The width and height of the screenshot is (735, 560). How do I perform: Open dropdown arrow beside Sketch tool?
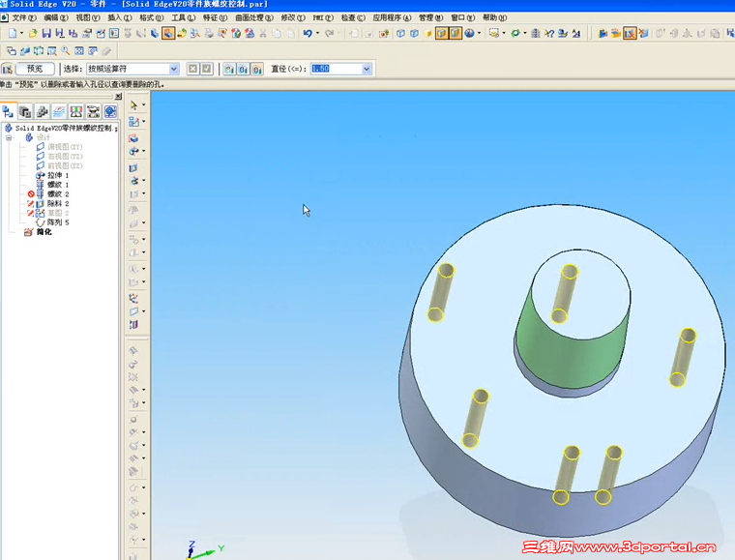143,122
